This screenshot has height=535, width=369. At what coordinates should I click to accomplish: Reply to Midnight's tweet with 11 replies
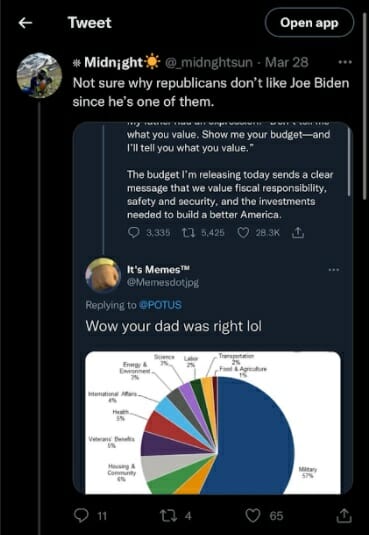click(x=81, y=515)
